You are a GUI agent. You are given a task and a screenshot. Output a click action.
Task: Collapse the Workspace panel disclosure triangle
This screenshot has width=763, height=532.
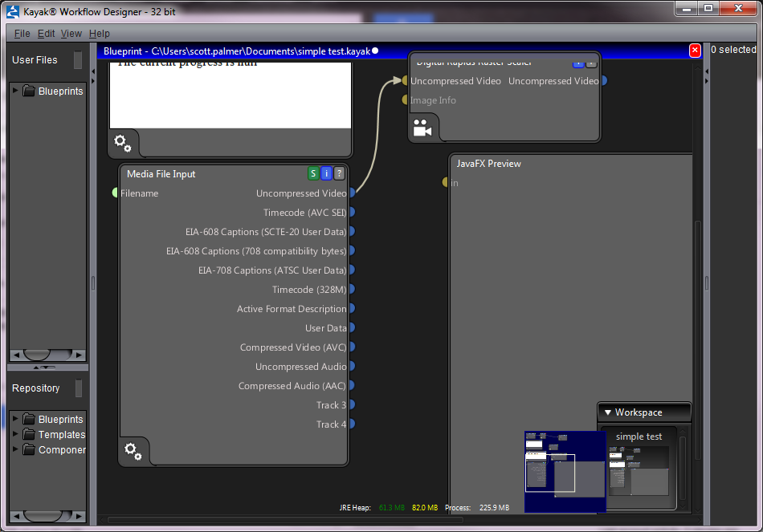click(x=608, y=412)
